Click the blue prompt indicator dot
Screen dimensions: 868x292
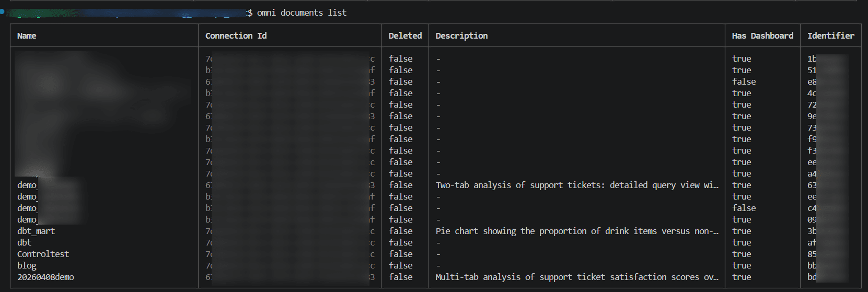click(x=3, y=11)
